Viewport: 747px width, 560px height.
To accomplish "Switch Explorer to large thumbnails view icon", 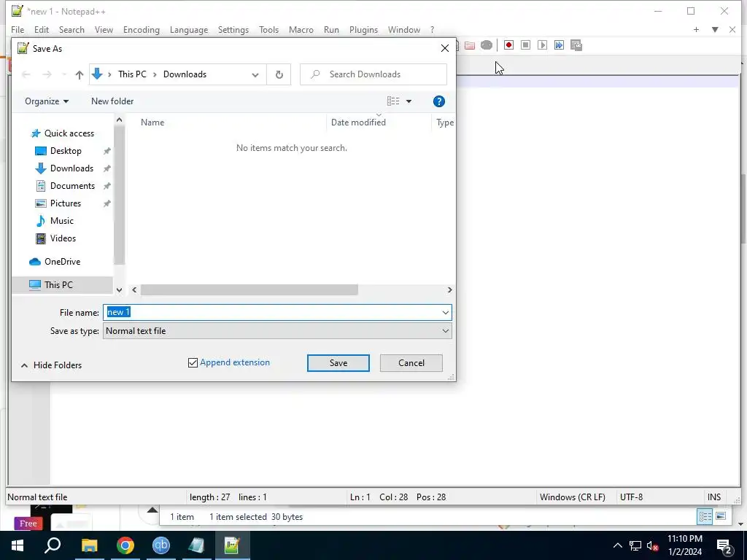I will (721, 517).
